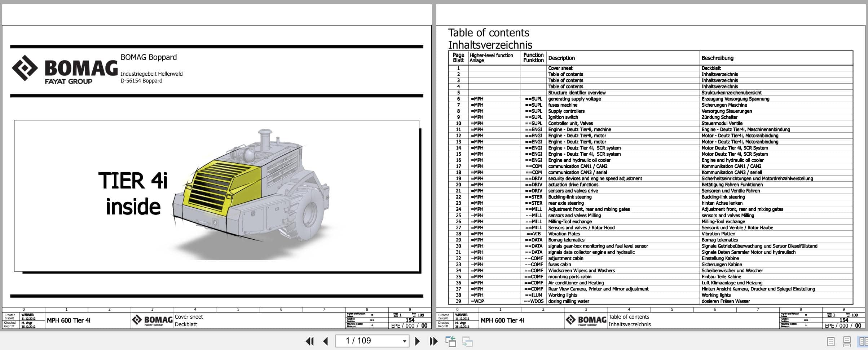
Task: Click 'Cover sheet' title block label
Action: (x=189, y=317)
